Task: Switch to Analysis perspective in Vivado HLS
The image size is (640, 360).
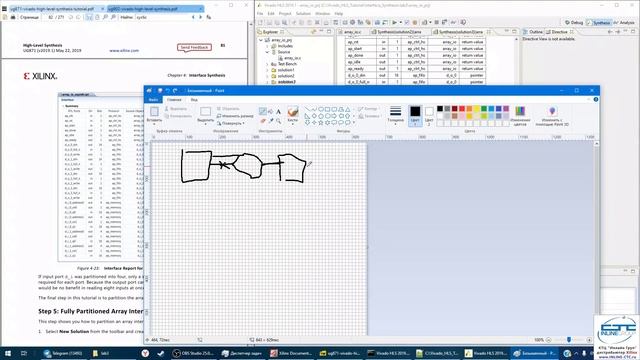Action: click(x=624, y=22)
